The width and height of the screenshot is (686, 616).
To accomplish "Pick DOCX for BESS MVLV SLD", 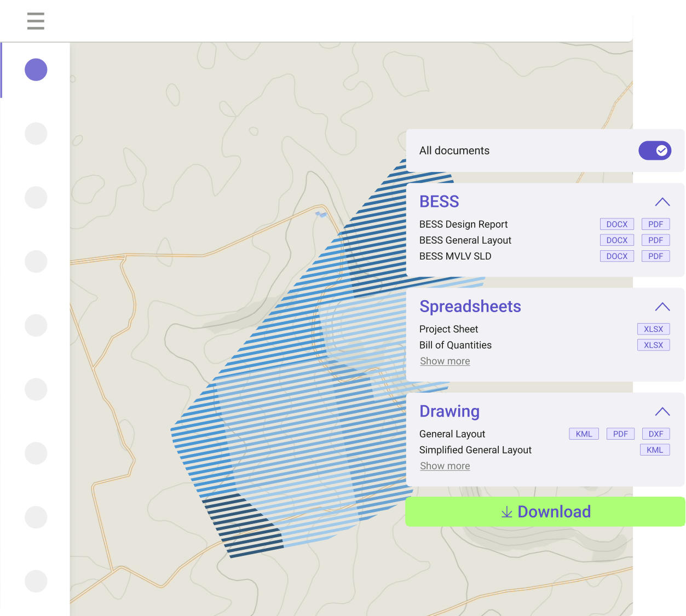I will [616, 256].
